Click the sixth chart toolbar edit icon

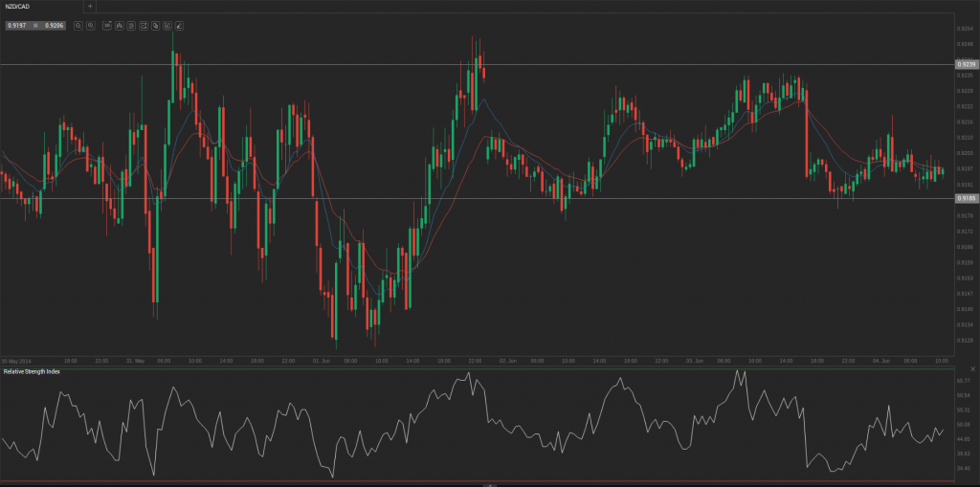pos(167,25)
